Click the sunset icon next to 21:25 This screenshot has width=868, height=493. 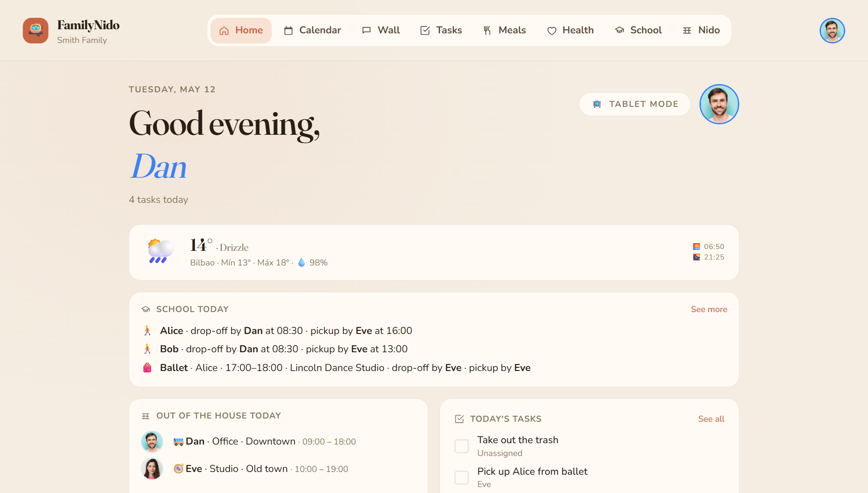click(x=696, y=257)
